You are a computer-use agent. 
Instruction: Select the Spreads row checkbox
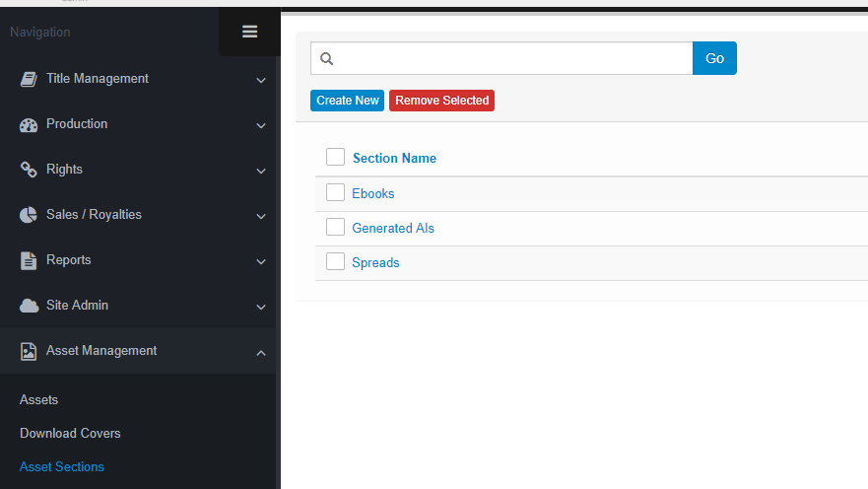[335, 262]
